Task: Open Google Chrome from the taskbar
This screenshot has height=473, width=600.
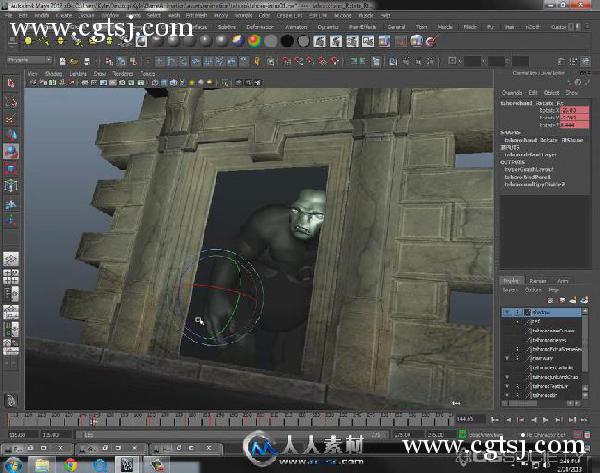Action: 71,465
